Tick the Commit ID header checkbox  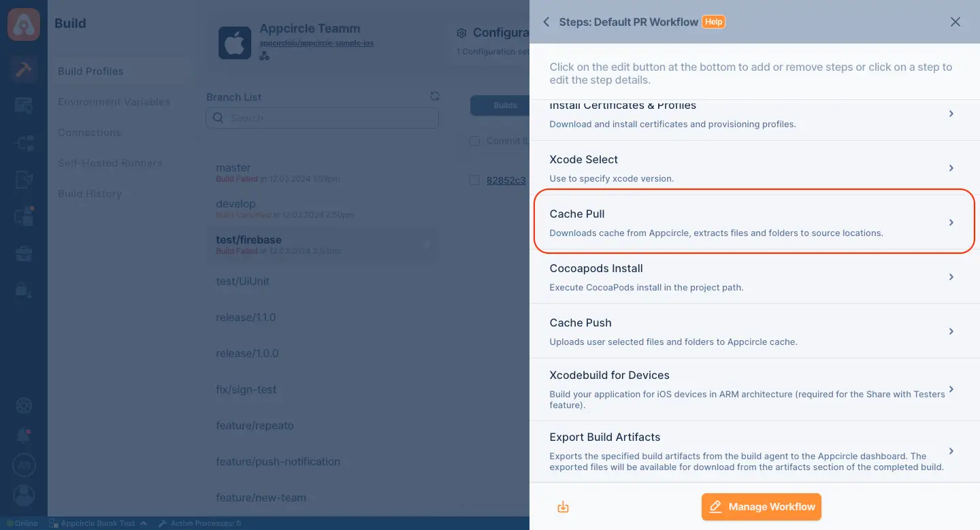[x=474, y=141]
